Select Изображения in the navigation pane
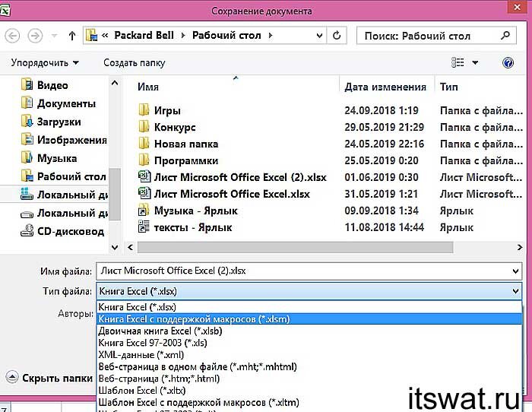 click(64, 140)
